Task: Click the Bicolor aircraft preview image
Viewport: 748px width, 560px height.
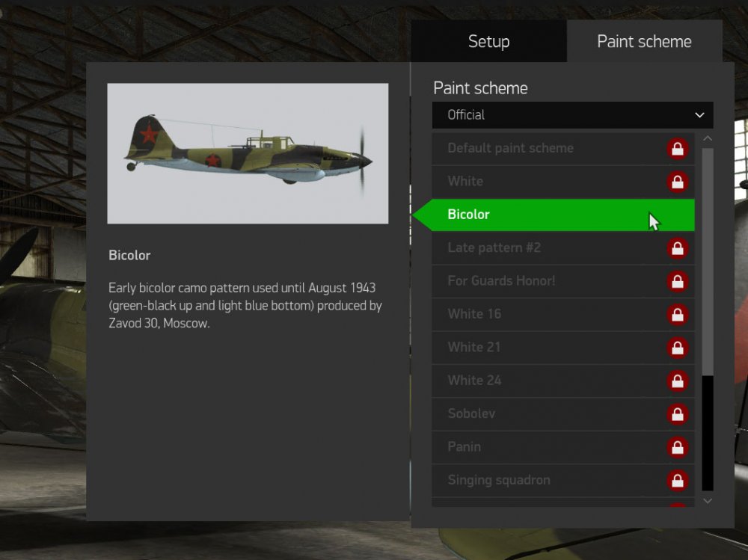Action: pos(248,153)
